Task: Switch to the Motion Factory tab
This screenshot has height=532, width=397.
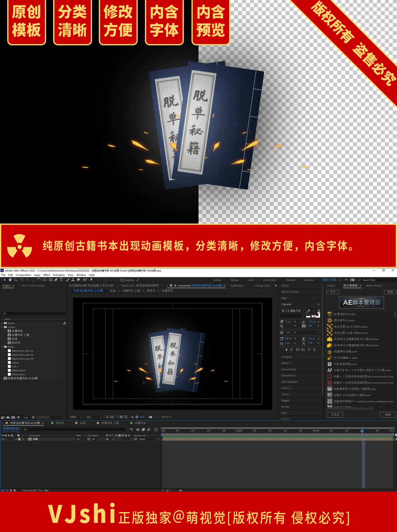Action: tap(374, 286)
